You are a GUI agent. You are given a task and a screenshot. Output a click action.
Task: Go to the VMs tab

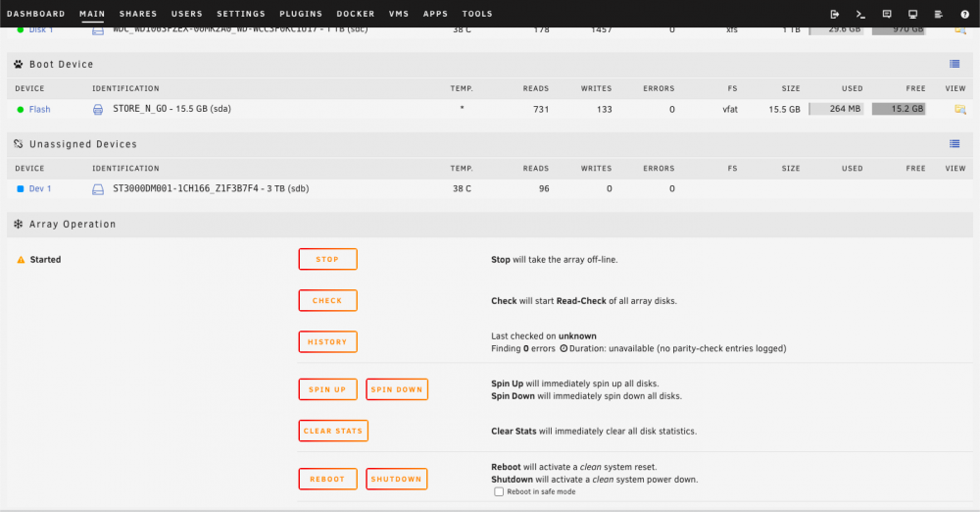(399, 14)
